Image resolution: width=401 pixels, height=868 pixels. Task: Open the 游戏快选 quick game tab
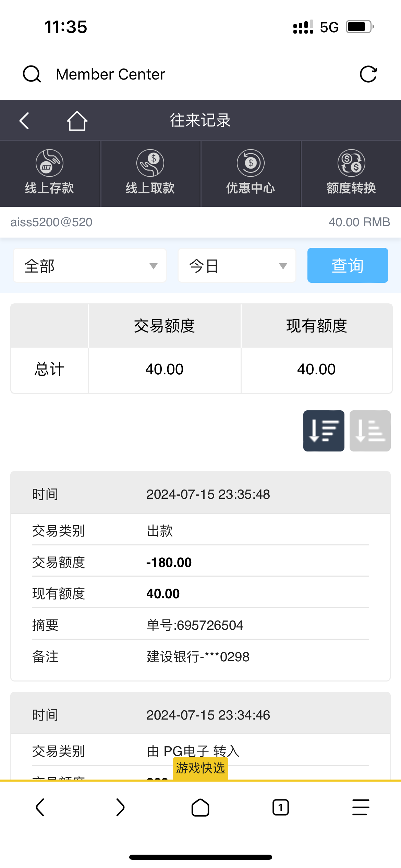coord(200,768)
